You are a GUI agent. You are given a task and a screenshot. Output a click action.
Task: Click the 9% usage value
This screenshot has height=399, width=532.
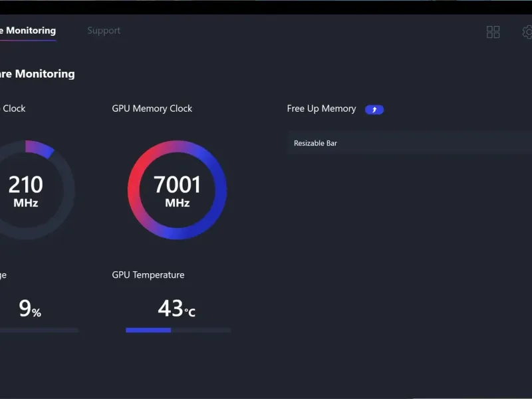point(30,309)
